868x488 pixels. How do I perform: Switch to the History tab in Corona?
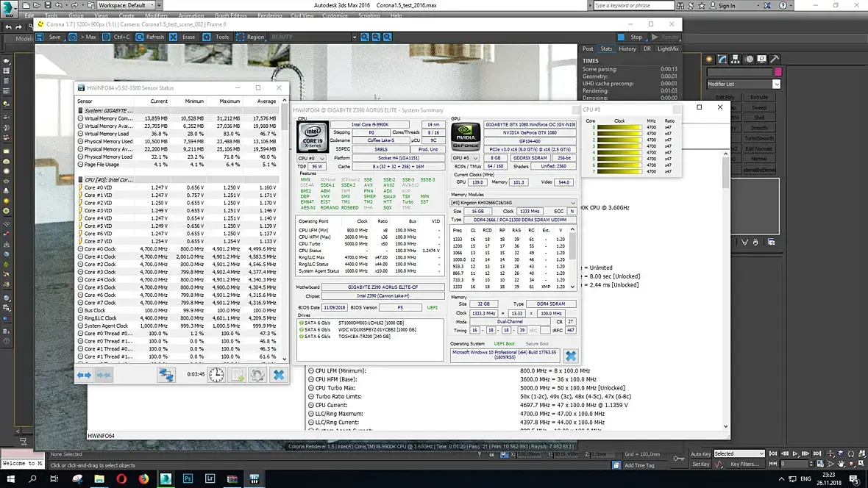pos(627,49)
